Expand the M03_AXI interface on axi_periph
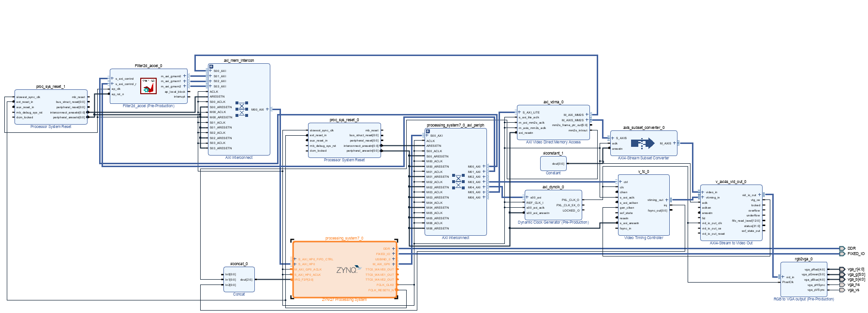Image resolution: width=868 pixels, height=313 pixels. tap(484, 182)
